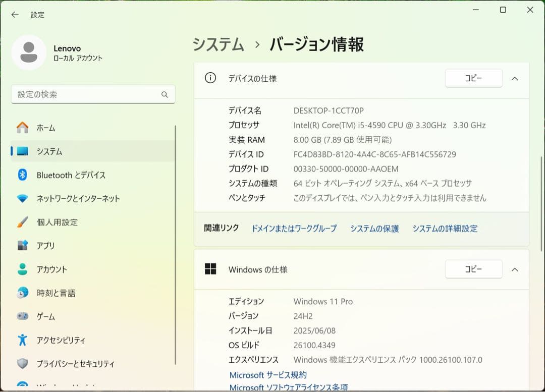545x392 pixels.
Task: Open the ドメインまたはワークグループ link
Action: tap(294, 229)
